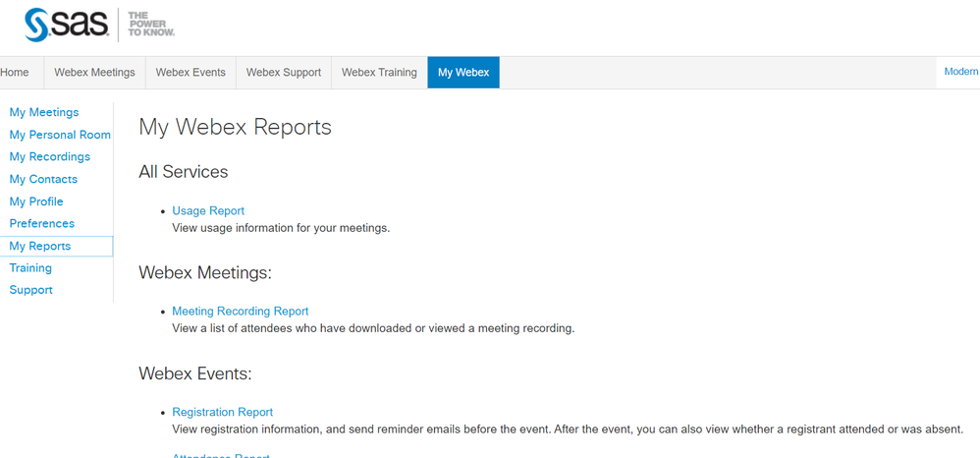Open the Meeting Recording Report link
Viewport: 980px width, 458px height.
pos(240,311)
